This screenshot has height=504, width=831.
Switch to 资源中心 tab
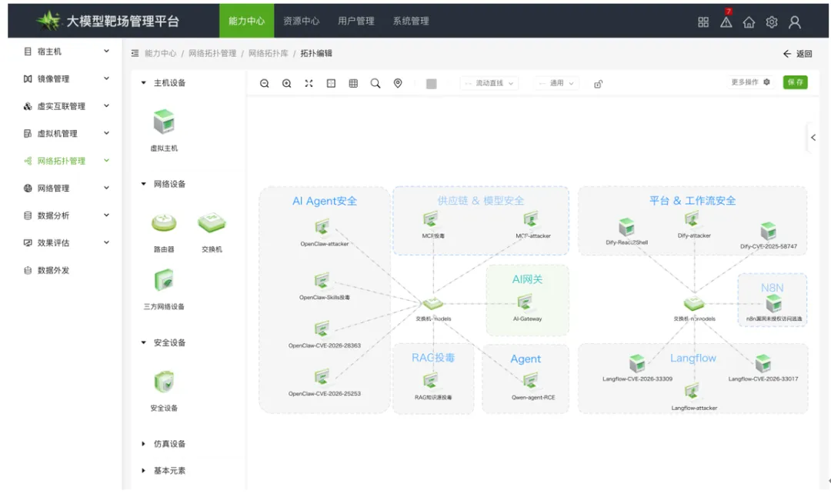[301, 21]
